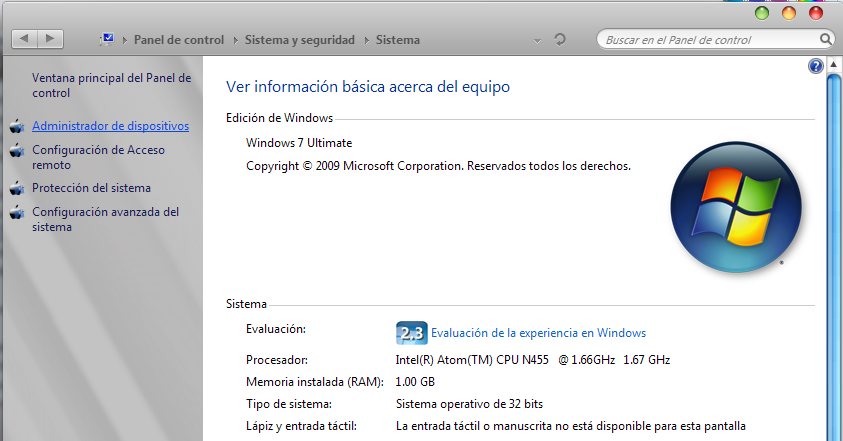Click the Memoria instalada (RAM) label

315,382
